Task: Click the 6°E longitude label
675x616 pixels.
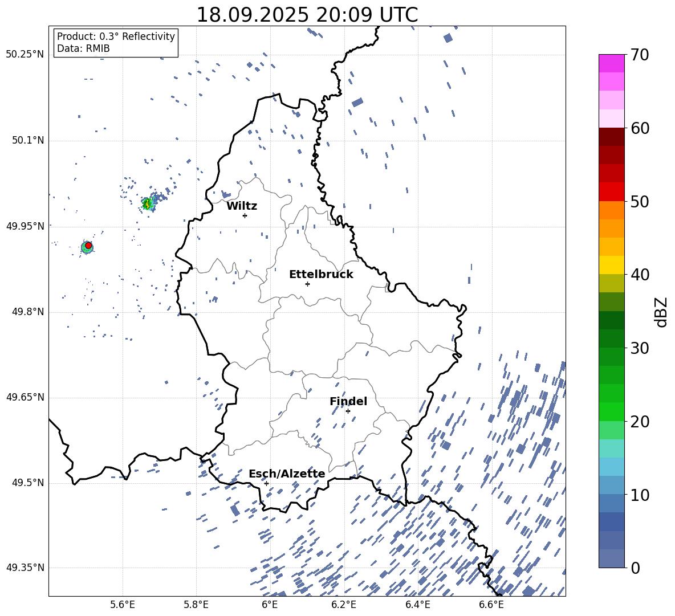Action: coord(270,605)
